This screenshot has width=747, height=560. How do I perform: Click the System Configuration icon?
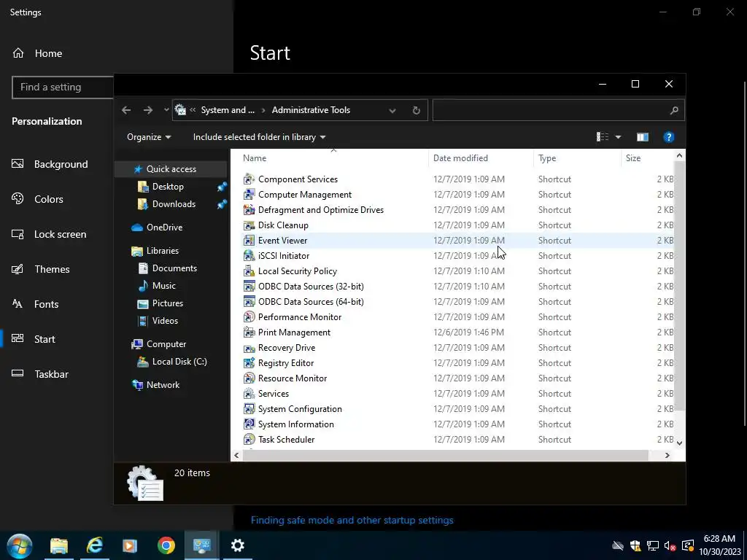click(249, 408)
